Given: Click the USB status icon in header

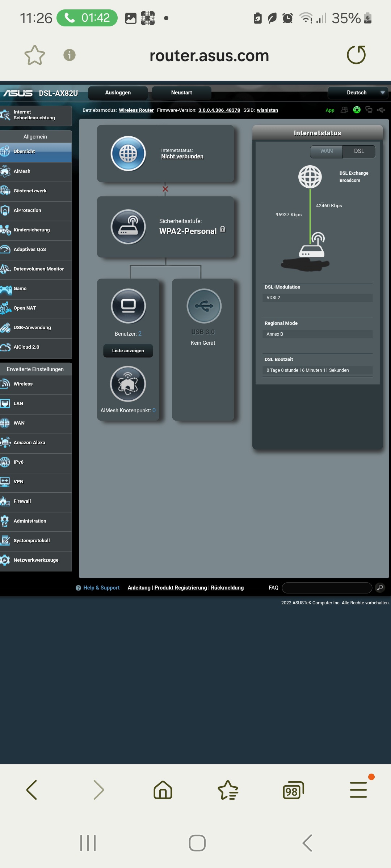Looking at the screenshot, I should tap(381, 110).
